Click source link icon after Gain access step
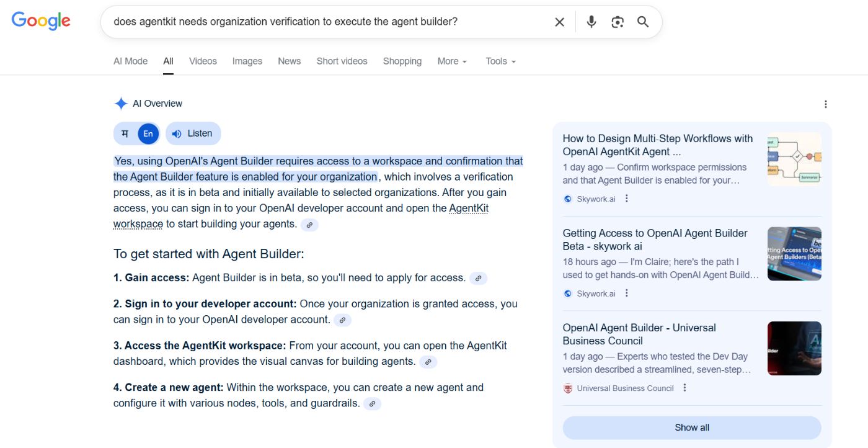Image resolution: width=868 pixels, height=448 pixels. [478, 279]
